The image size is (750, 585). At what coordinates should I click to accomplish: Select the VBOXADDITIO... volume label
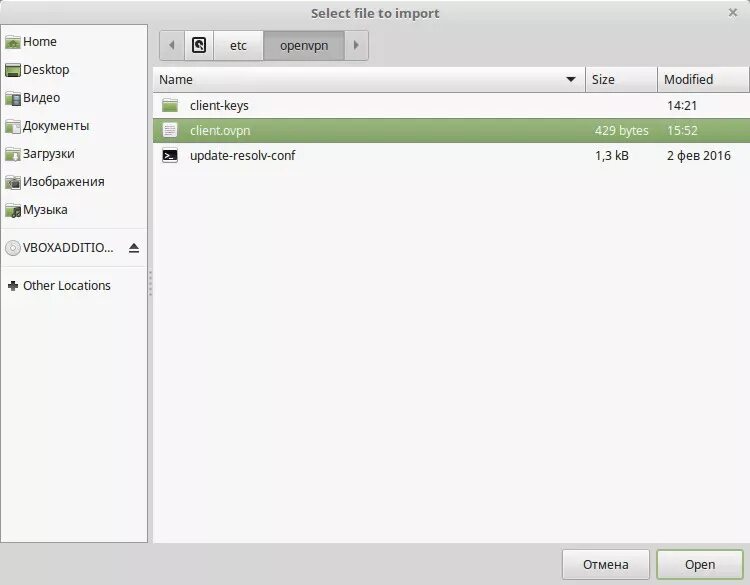[x=68, y=248]
